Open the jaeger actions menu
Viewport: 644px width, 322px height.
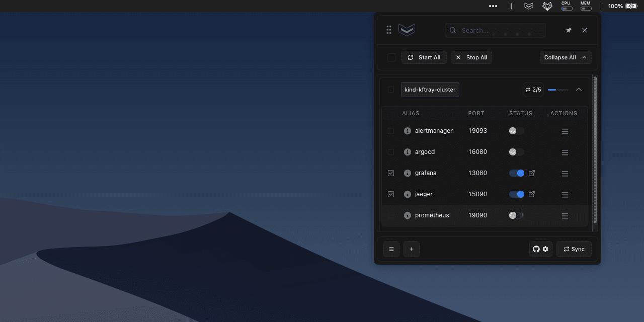[x=565, y=195]
